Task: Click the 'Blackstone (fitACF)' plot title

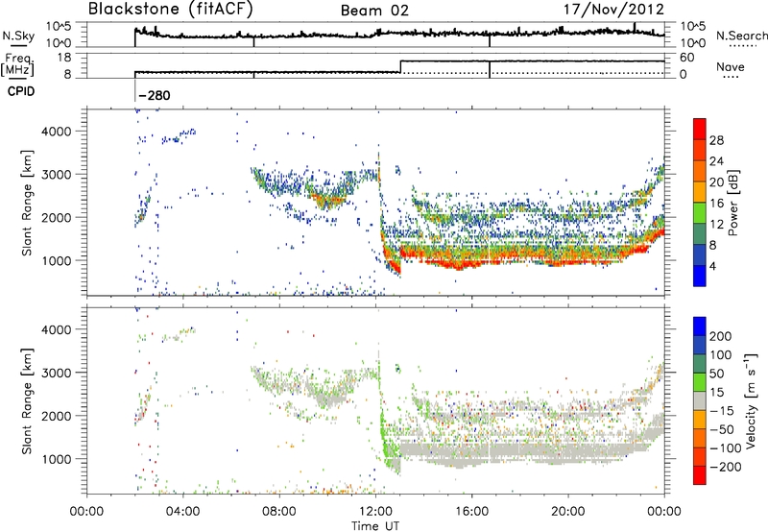Action: [x=171, y=9]
